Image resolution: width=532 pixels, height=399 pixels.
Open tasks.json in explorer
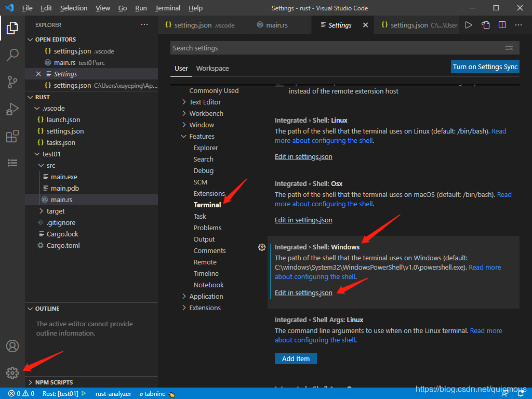coord(61,142)
